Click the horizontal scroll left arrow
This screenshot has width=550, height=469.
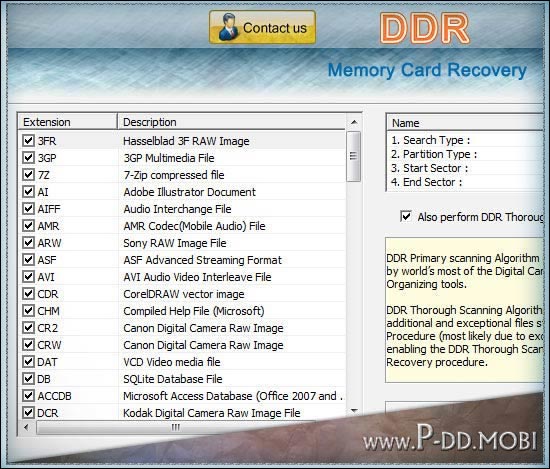coord(26,427)
